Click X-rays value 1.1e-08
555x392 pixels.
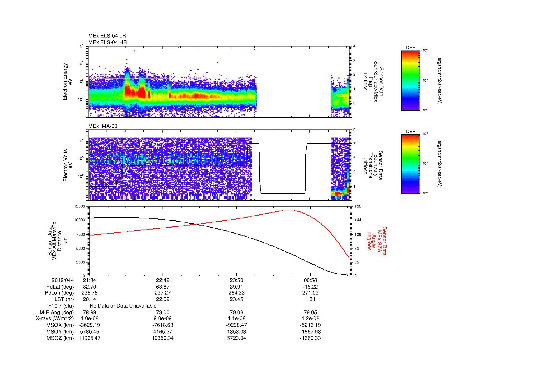pos(236,318)
